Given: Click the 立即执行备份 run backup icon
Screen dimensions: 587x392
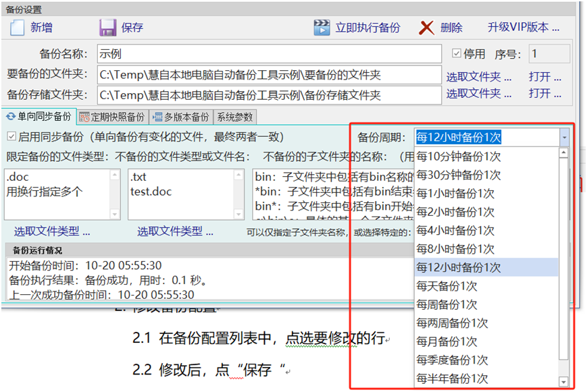Looking at the screenshot, I should click(x=322, y=28).
